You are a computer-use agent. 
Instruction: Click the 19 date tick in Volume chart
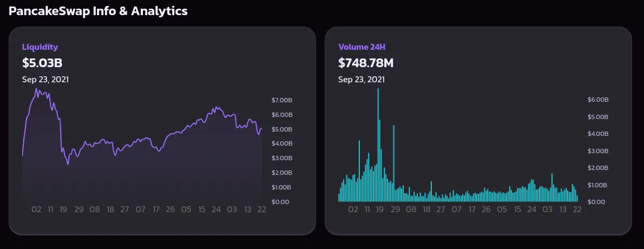(x=379, y=209)
